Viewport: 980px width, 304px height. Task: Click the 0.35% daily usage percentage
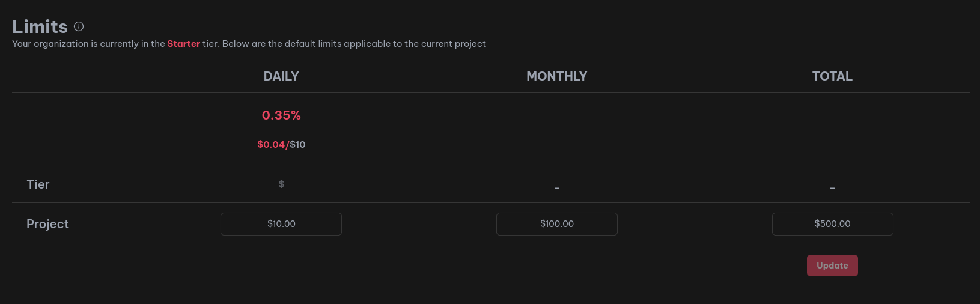[281, 115]
